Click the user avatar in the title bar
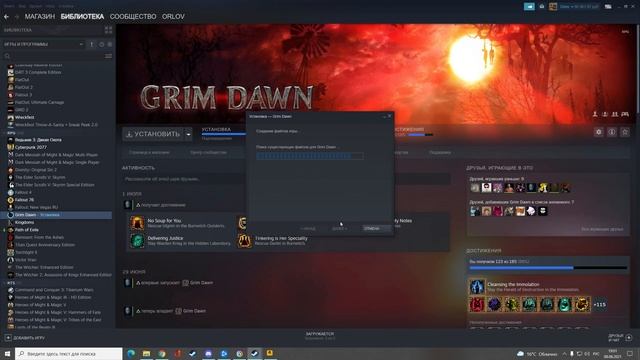 coord(553,7)
